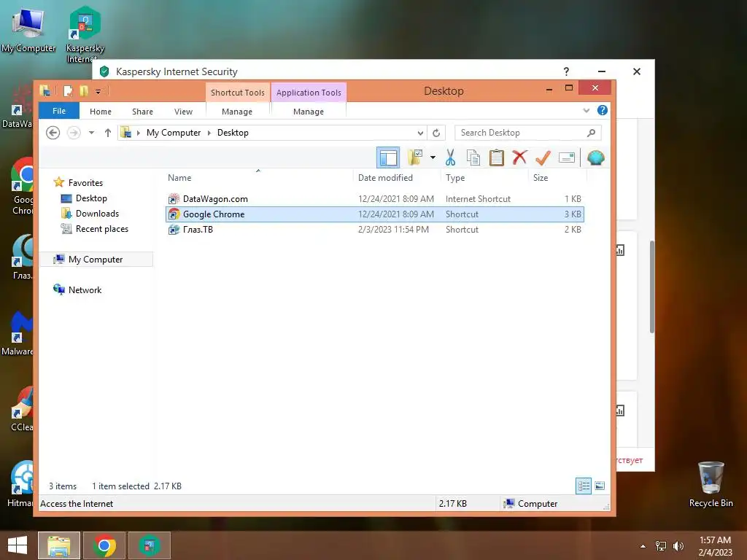This screenshot has width=747, height=560.
Task: Expand the address bar history dropdown
Action: [x=420, y=133]
